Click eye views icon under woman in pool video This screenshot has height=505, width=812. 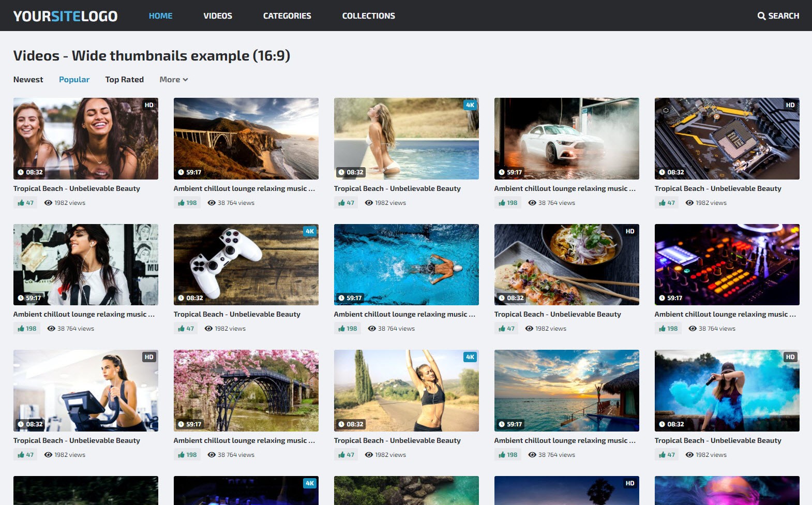[x=369, y=203]
